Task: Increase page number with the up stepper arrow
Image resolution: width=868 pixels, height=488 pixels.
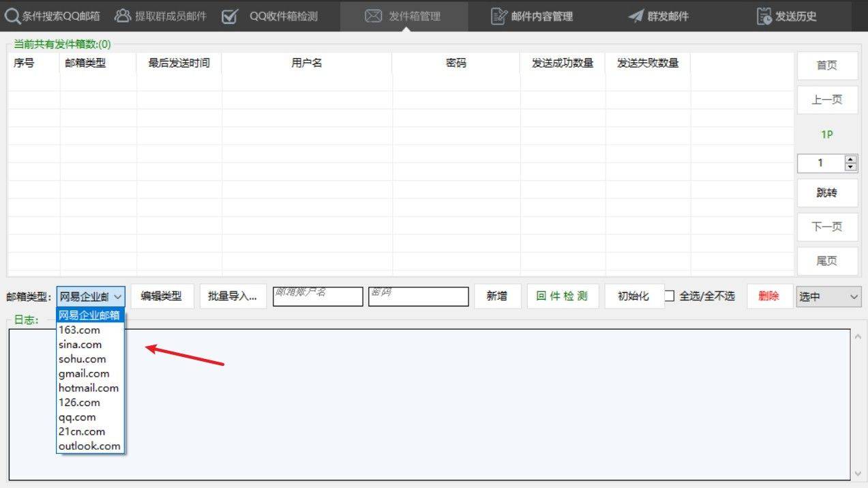Action: [850, 160]
